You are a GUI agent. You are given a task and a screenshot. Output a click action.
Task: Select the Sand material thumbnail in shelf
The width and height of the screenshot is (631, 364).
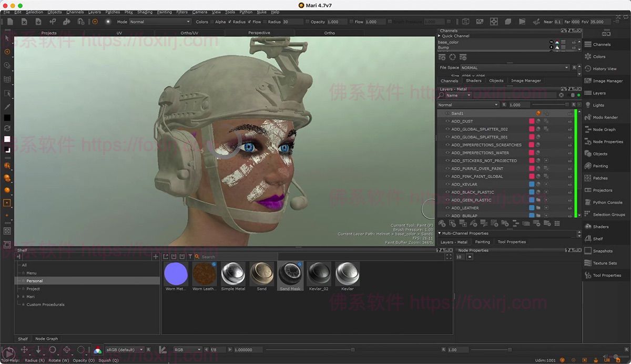click(x=261, y=274)
